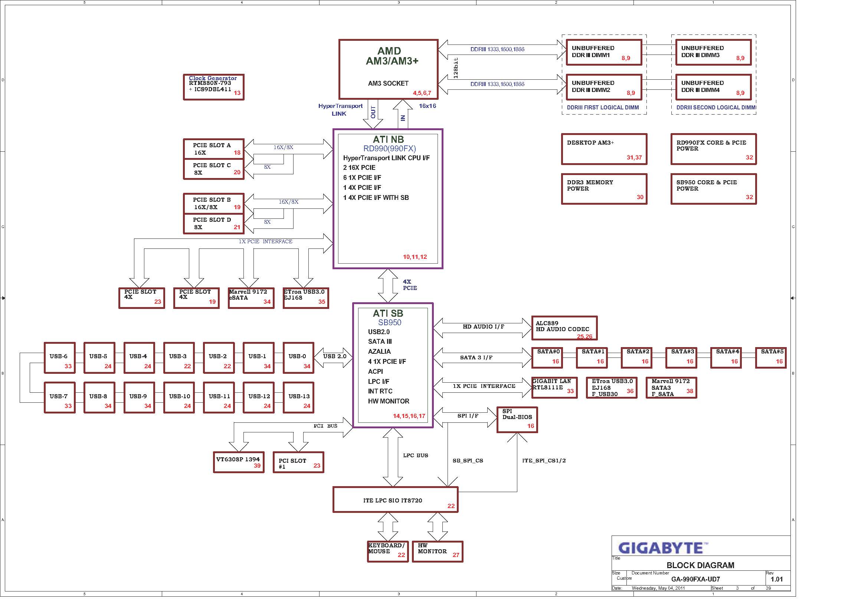The width and height of the screenshot is (868, 613).
Task: Click the ITE LPC SIO IT8720 block
Action: 396,499
